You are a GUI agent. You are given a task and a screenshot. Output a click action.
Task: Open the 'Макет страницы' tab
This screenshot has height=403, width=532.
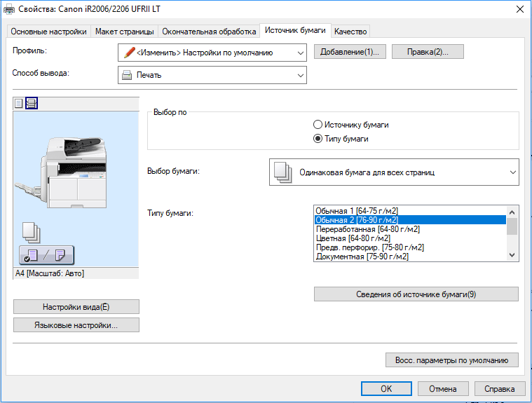pos(125,32)
